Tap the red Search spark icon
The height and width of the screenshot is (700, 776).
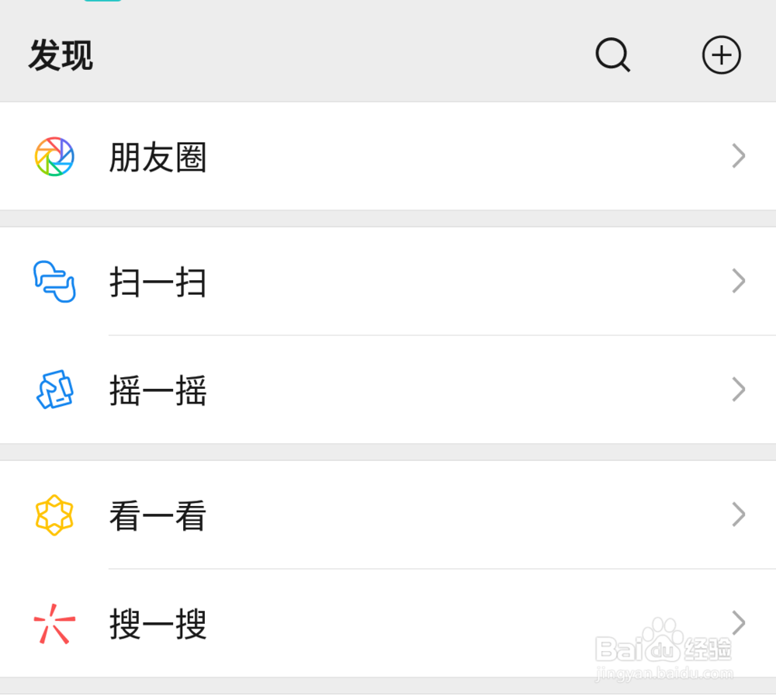point(54,623)
